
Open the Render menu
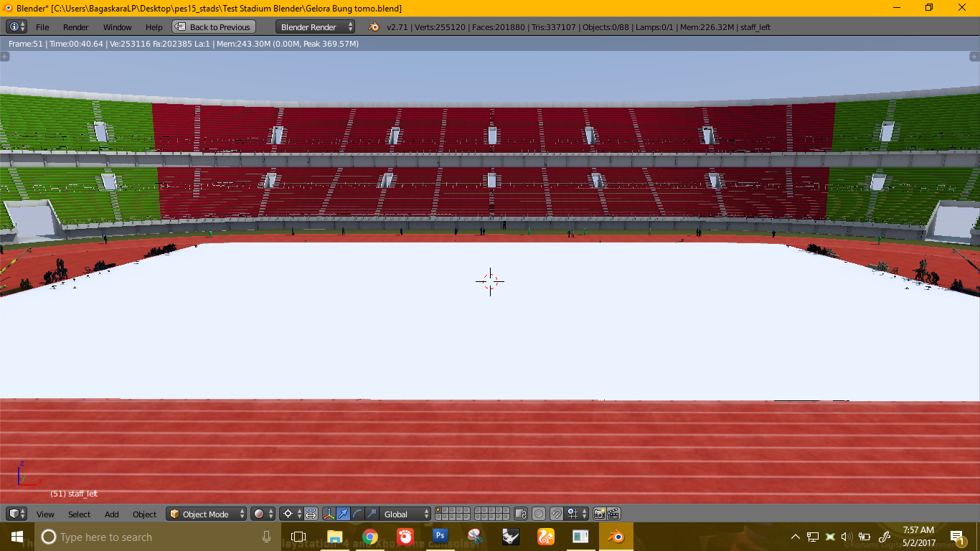point(75,27)
